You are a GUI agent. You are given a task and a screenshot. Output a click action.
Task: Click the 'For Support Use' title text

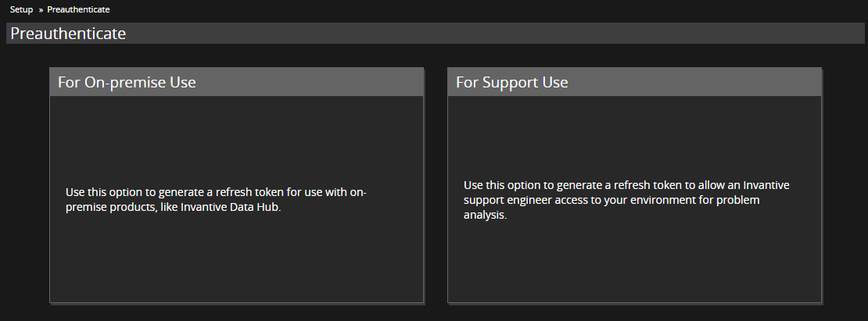tap(512, 82)
